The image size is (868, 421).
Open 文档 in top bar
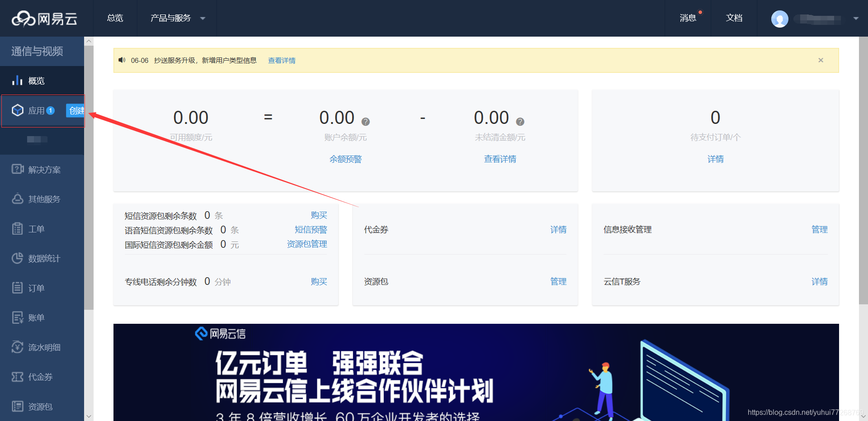tap(734, 18)
